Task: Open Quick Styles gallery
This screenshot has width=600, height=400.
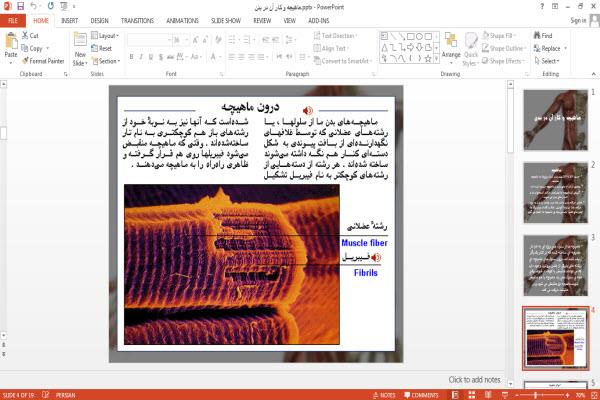Action: click(470, 50)
